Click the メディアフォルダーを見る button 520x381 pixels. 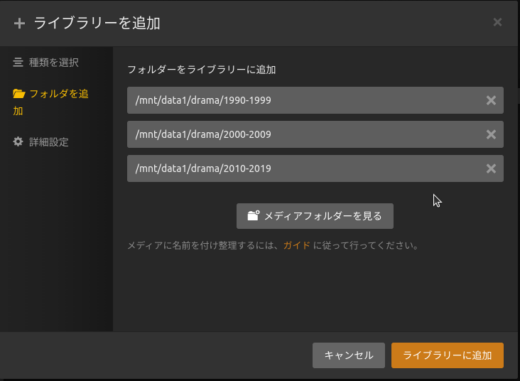point(315,216)
